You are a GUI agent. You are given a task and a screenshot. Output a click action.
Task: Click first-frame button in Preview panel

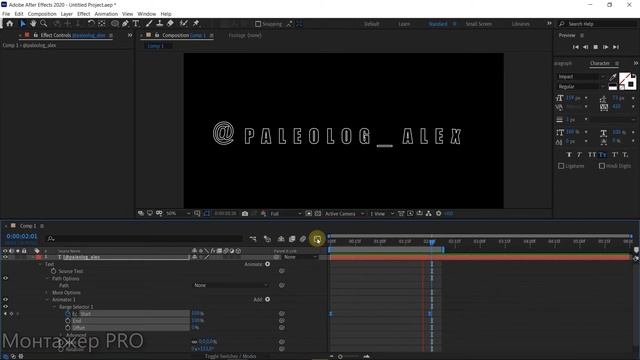coord(576,47)
